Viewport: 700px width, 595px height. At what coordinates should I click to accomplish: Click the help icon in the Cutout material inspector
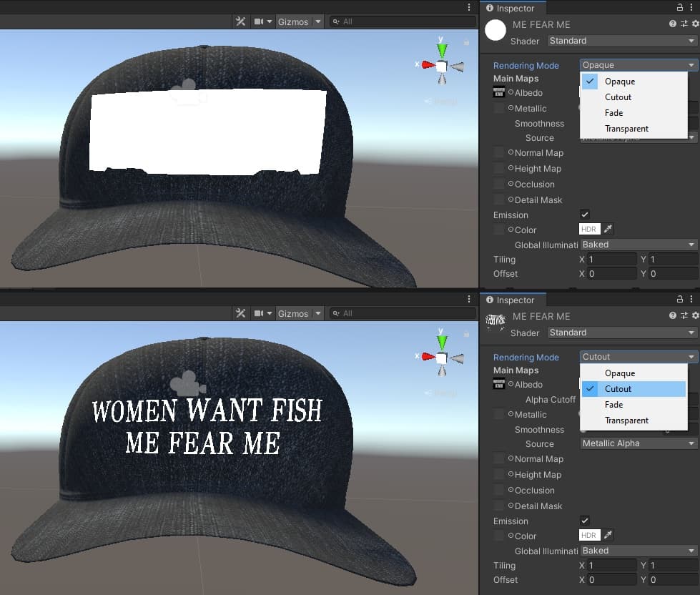[x=673, y=316]
